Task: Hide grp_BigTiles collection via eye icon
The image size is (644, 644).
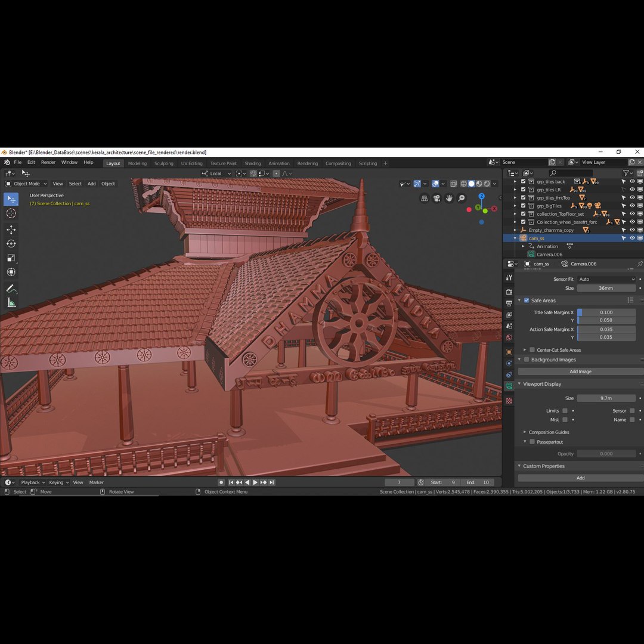Action: [x=632, y=206]
